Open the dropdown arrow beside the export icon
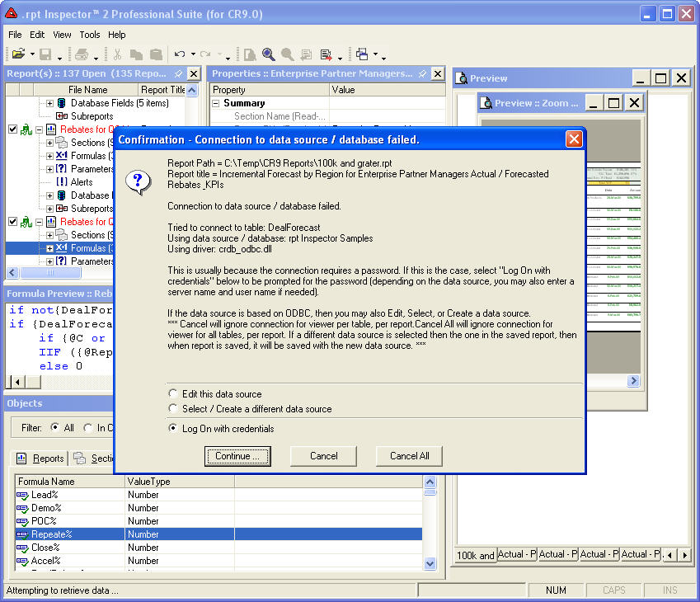The width and height of the screenshot is (700, 602). click(340, 58)
